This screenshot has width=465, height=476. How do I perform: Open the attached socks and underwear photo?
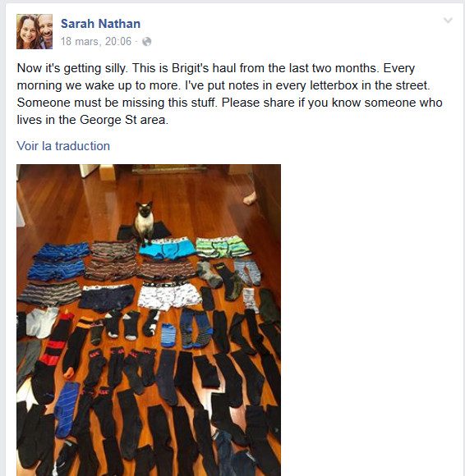pyautogui.click(x=149, y=320)
